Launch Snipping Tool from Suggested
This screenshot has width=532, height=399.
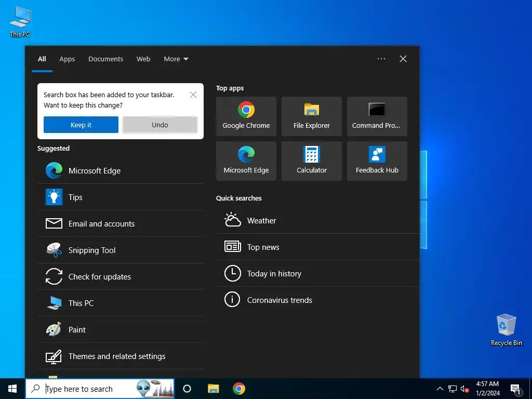click(121, 250)
